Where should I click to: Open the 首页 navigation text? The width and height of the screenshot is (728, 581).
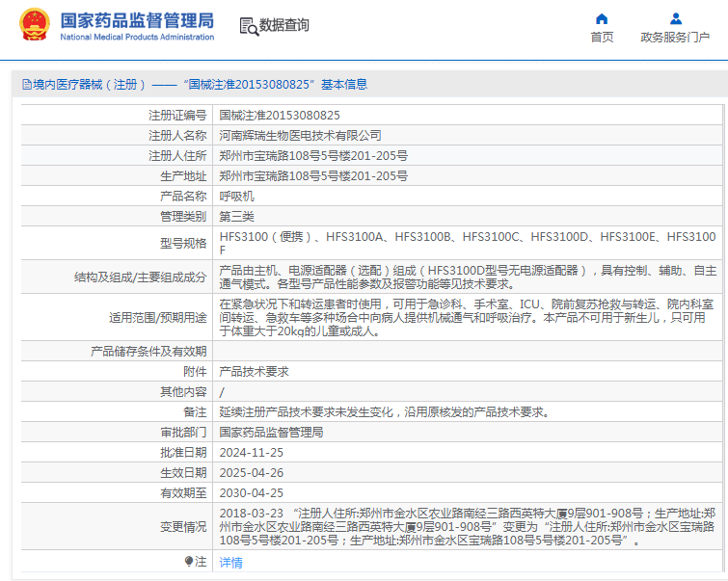click(602, 38)
